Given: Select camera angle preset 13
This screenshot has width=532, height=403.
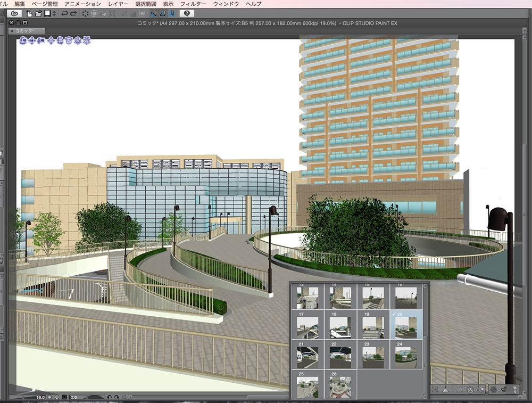Looking at the screenshot, I should 307,296.
